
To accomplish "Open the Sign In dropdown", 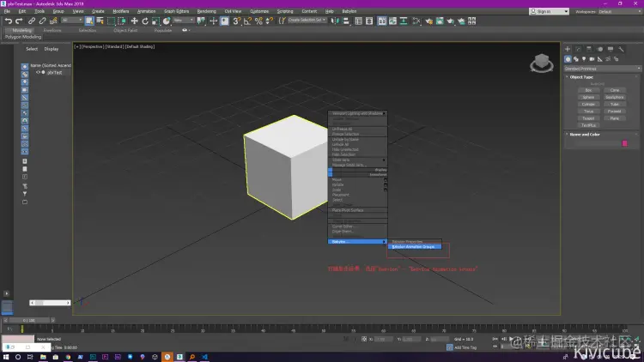I will click(550, 11).
